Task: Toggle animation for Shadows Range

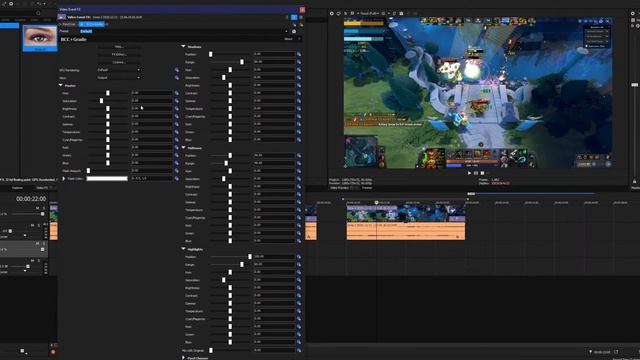Action: click(299, 62)
